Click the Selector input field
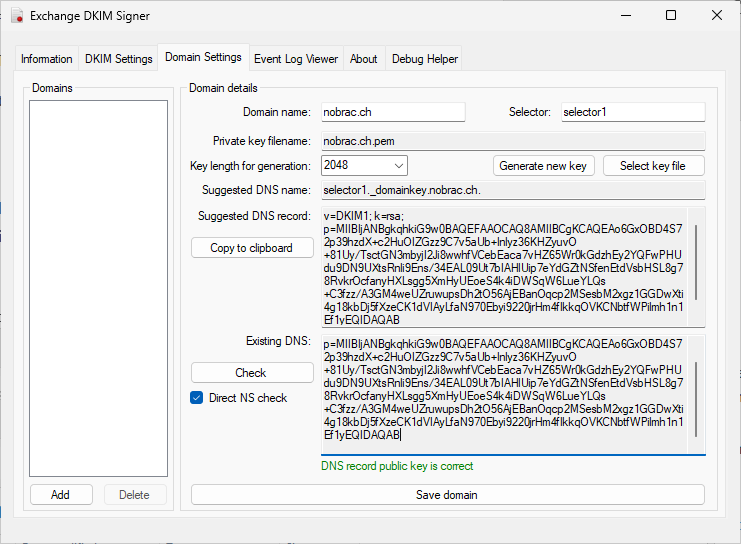This screenshot has height=544, width=741. (x=633, y=112)
